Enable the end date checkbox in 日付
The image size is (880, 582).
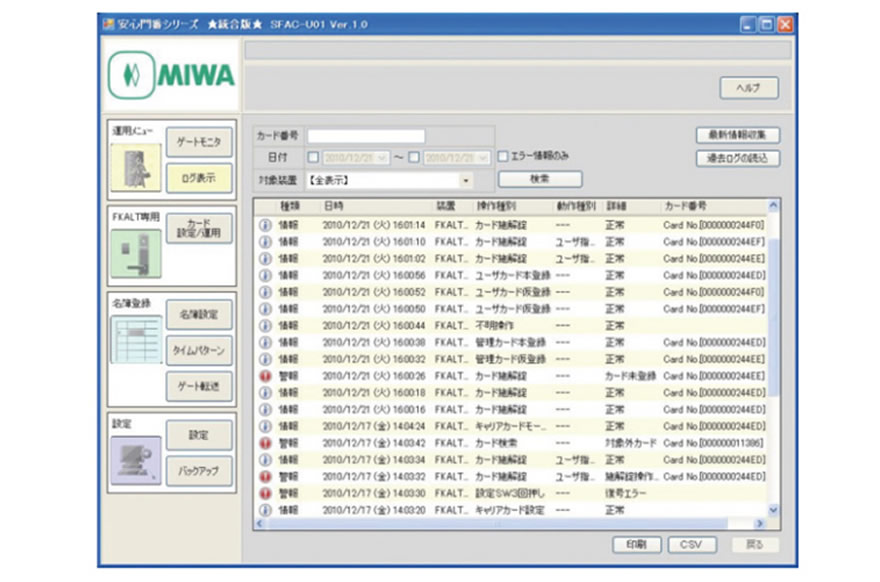tap(414, 157)
